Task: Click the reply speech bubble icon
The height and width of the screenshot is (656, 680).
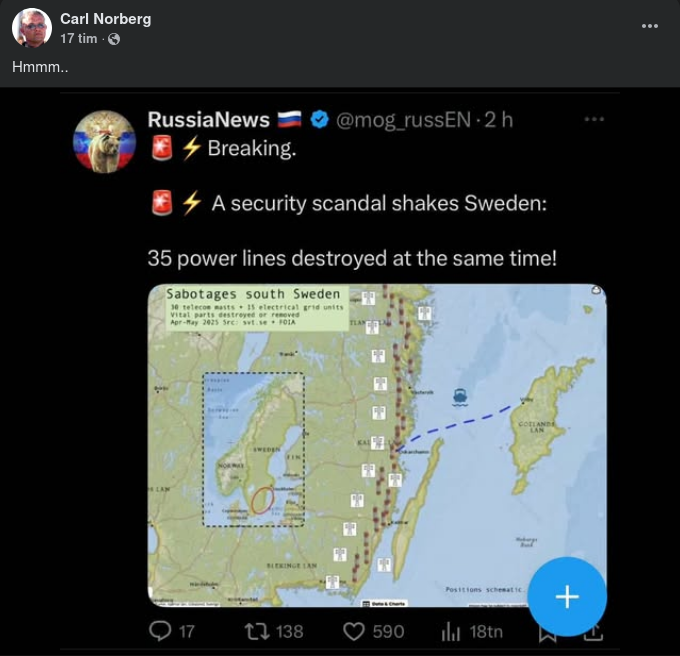Action: click(160, 631)
